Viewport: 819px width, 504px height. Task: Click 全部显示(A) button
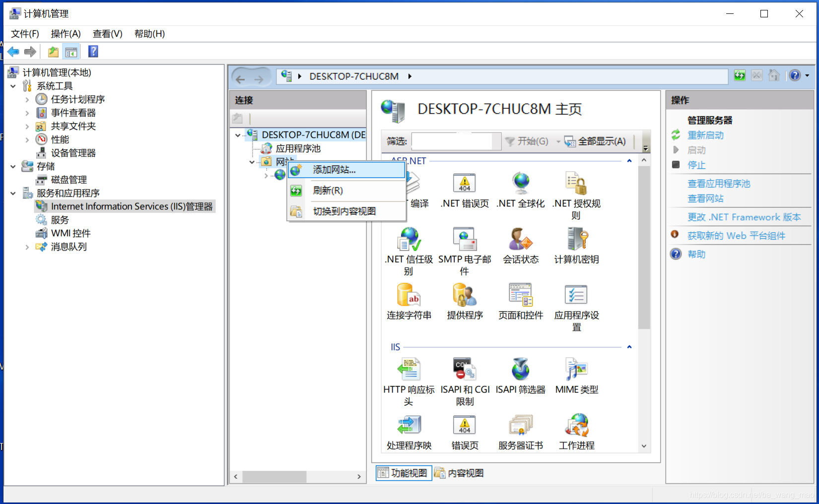(x=595, y=141)
